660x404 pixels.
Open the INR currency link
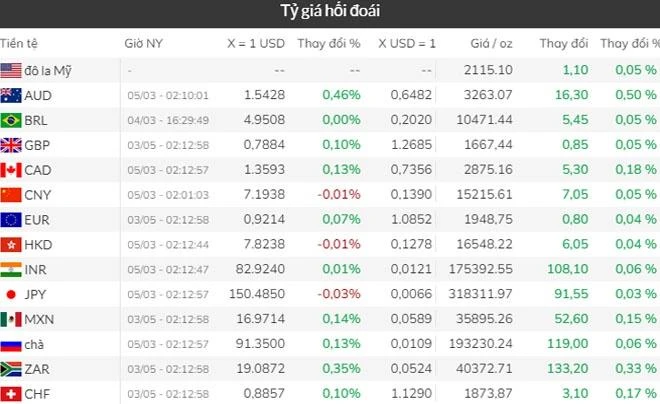pyautogui.click(x=38, y=269)
